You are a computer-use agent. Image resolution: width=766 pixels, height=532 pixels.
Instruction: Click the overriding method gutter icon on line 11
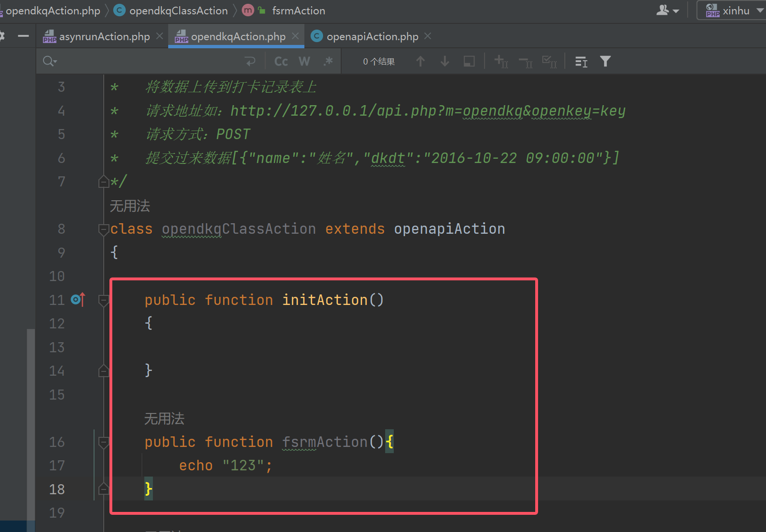click(78, 299)
